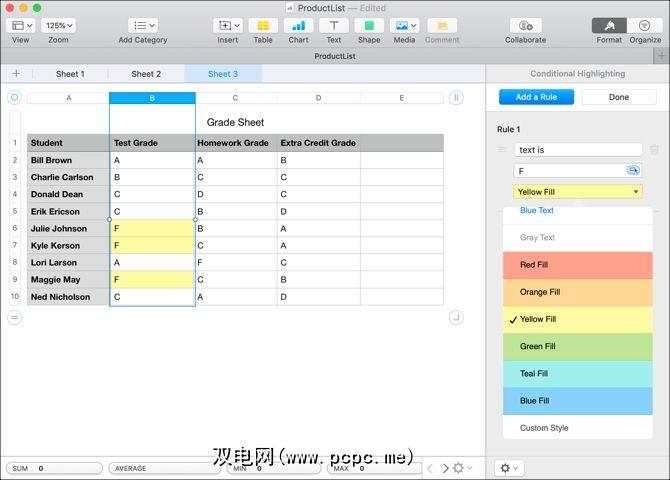Click the Rule 1 reorder handle

point(502,150)
